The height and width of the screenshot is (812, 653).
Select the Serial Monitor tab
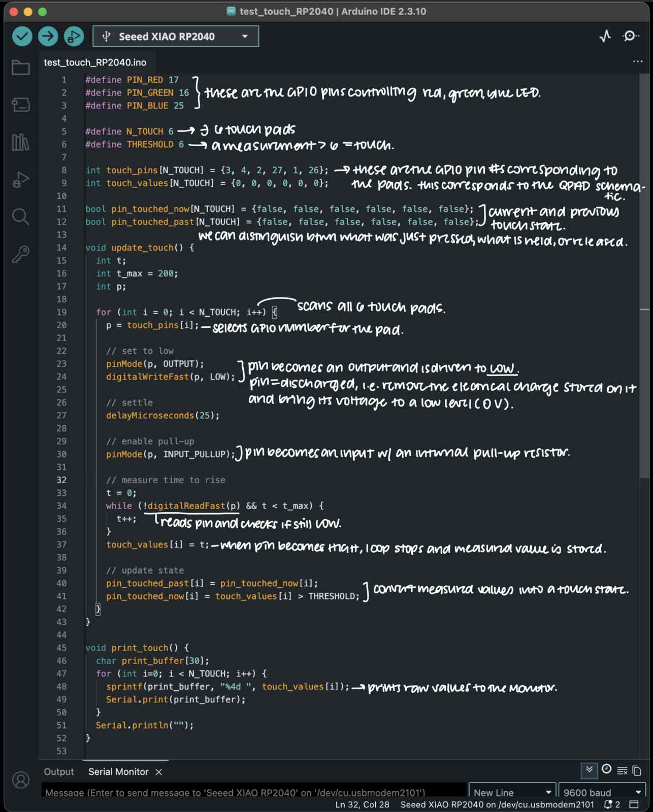(118, 771)
